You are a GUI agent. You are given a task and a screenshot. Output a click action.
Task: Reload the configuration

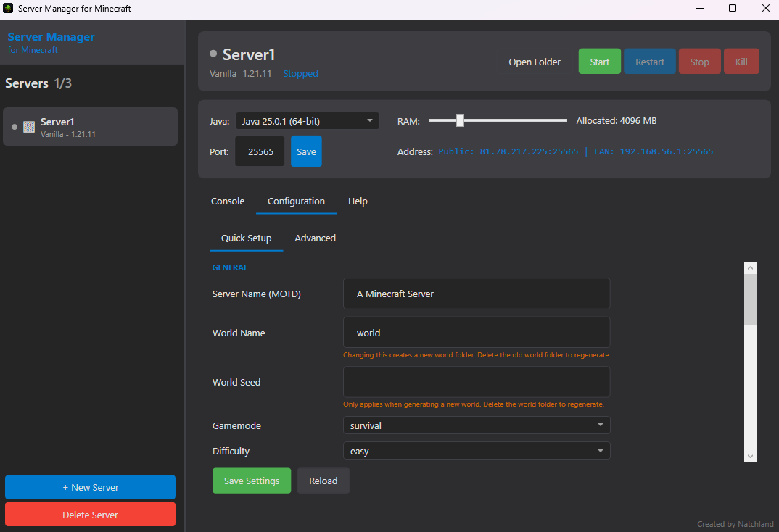[x=323, y=481]
